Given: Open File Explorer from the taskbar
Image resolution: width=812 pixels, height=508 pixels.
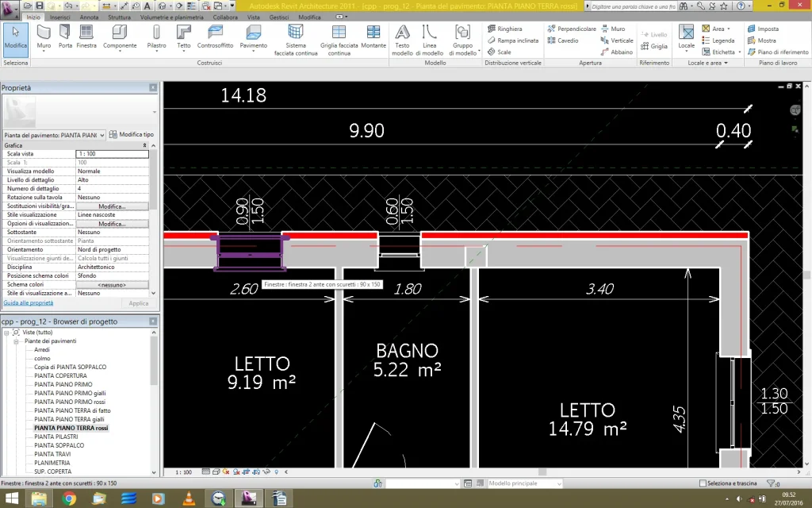Looking at the screenshot, I should (40, 498).
